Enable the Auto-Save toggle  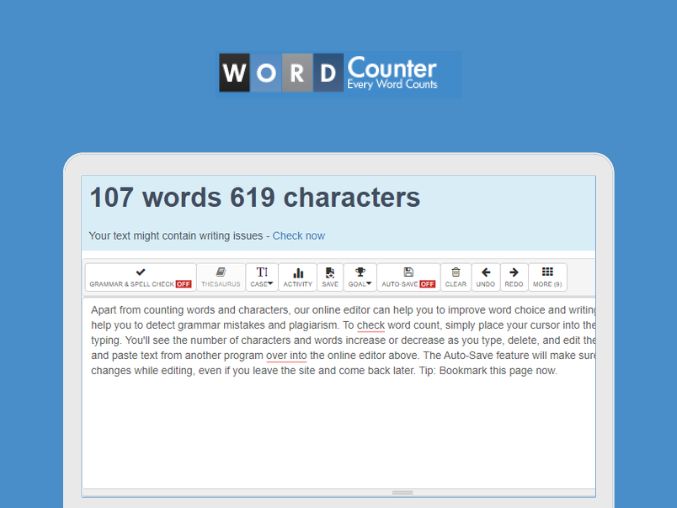408,277
